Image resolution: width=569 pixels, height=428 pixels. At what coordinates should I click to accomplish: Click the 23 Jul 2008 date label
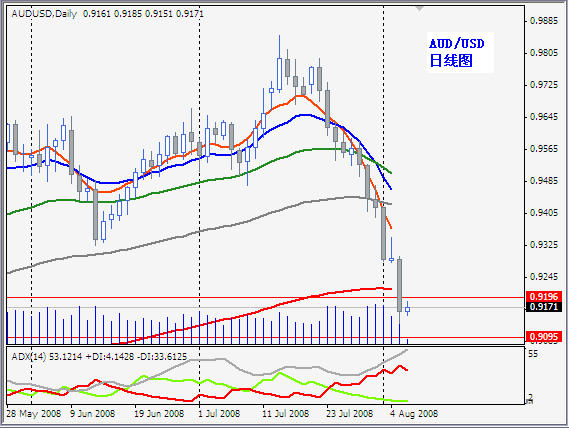tap(349, 413)
